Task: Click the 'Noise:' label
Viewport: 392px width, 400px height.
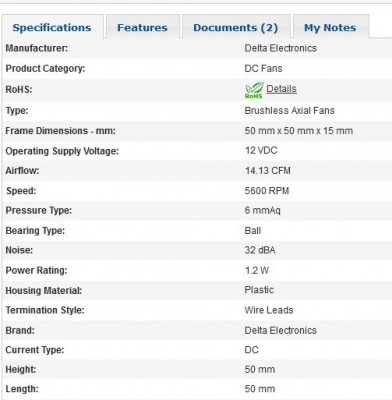Action: [x=19, y=250]
